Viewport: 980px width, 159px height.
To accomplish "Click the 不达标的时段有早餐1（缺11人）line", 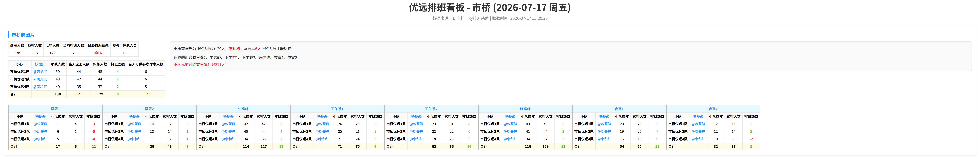I will (x=201, y=65).
